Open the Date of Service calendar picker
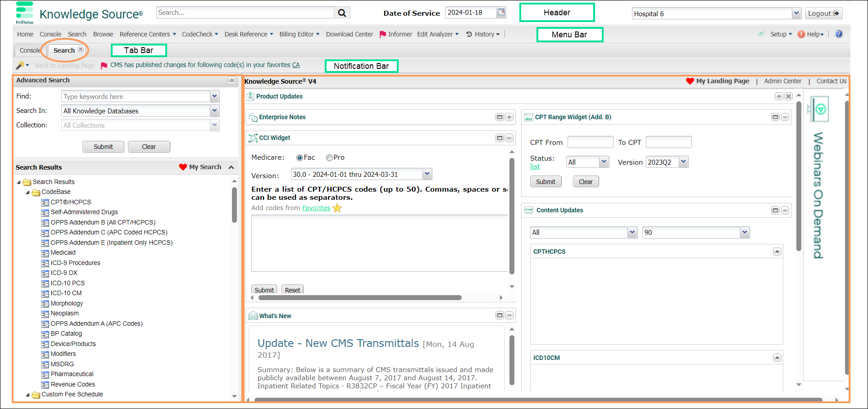Screen dimensions: 868x409 click(501, 13)
